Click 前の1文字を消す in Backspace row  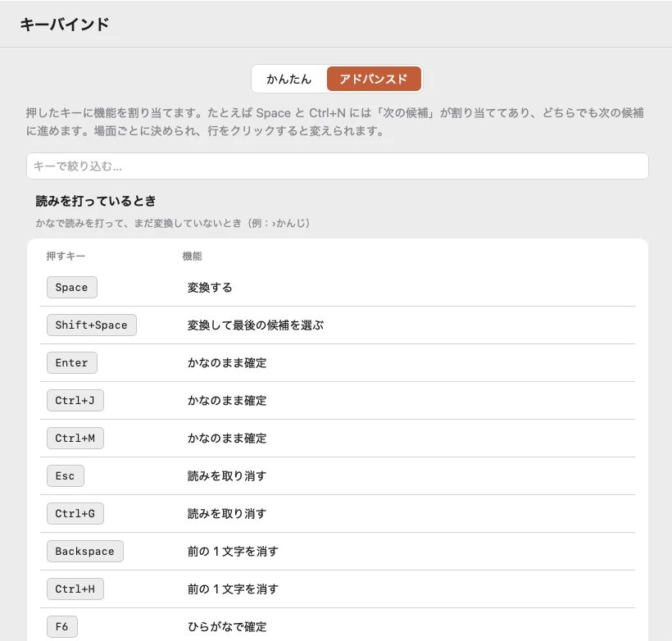233,552
